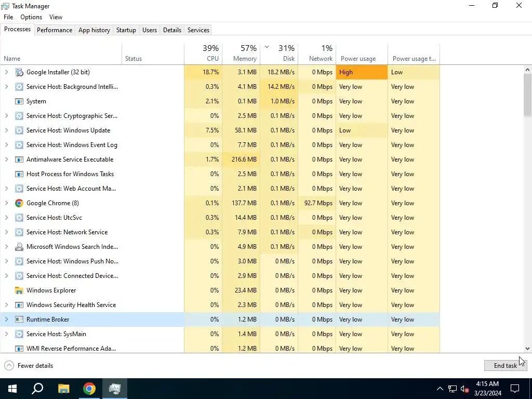
Task: Sort processes by Disk column header
Action: (x=279, y=54)
